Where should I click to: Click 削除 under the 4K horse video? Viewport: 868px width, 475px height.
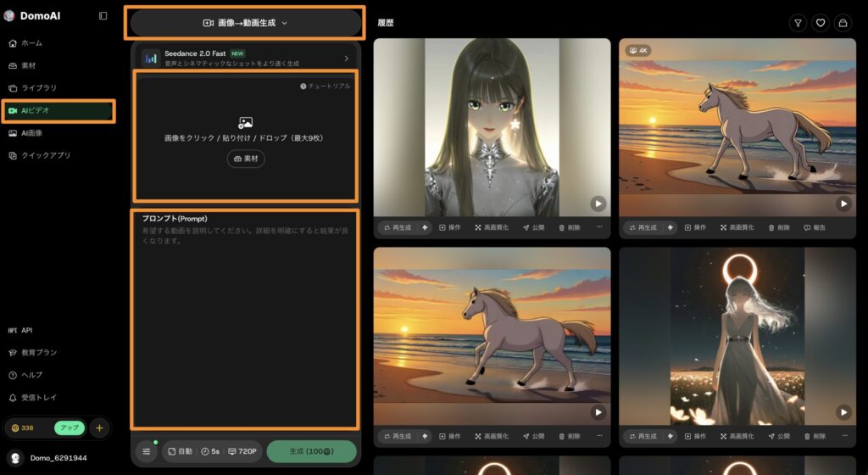[780, 227]
